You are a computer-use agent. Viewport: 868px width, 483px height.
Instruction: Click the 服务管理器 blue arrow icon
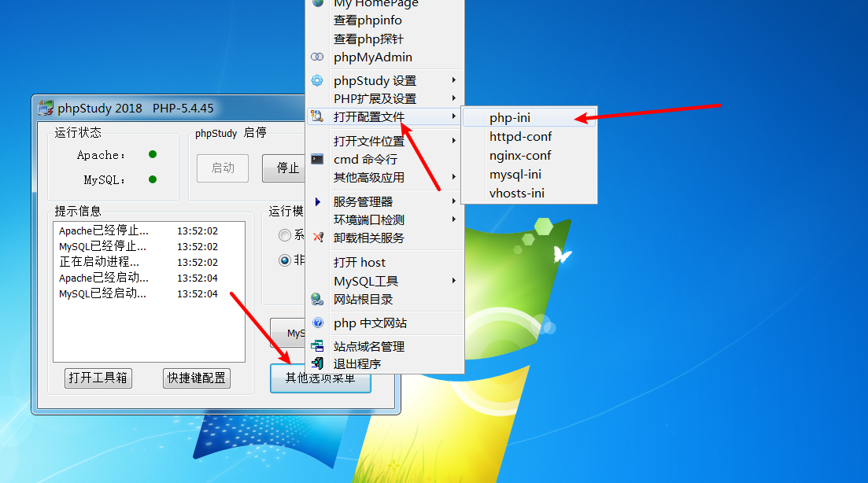click(318, 202)
